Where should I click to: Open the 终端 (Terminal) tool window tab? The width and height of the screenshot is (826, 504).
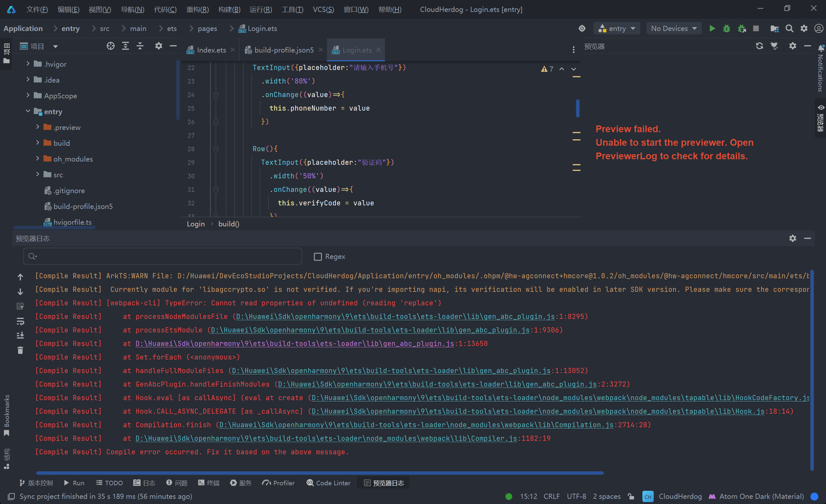(208, 483)
